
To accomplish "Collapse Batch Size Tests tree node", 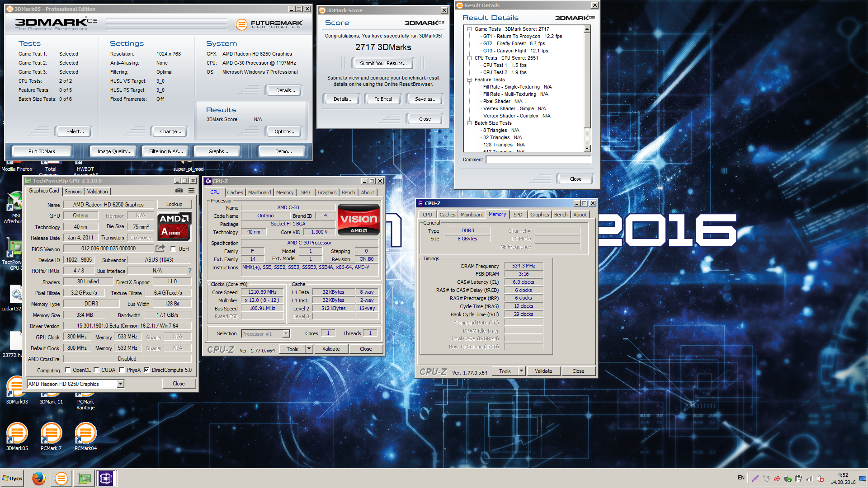I will click(x=469, y=123).
